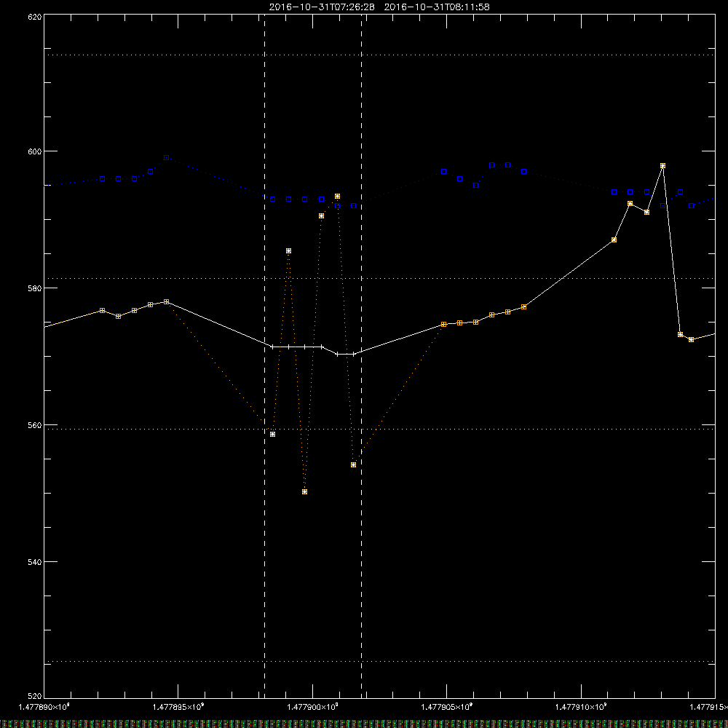Select the 560 y-axis label
This screenshot has width=728, height=728.
[x=35, y=425]
